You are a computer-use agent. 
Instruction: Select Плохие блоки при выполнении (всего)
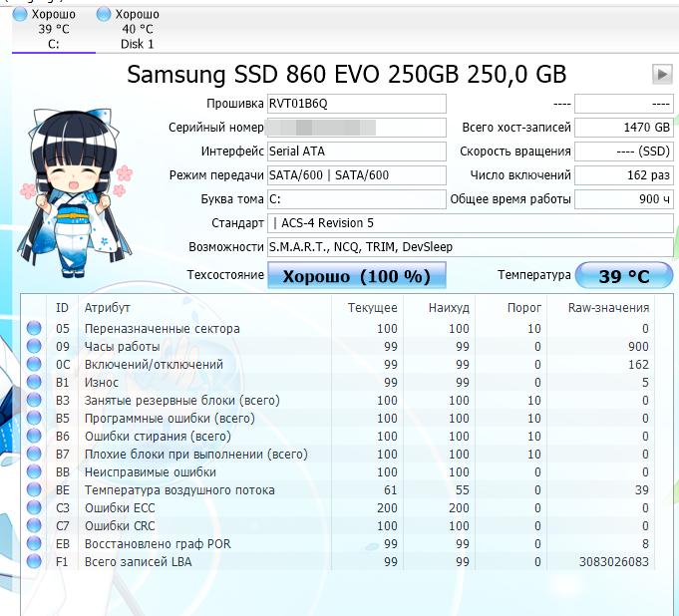pos(196,455)
